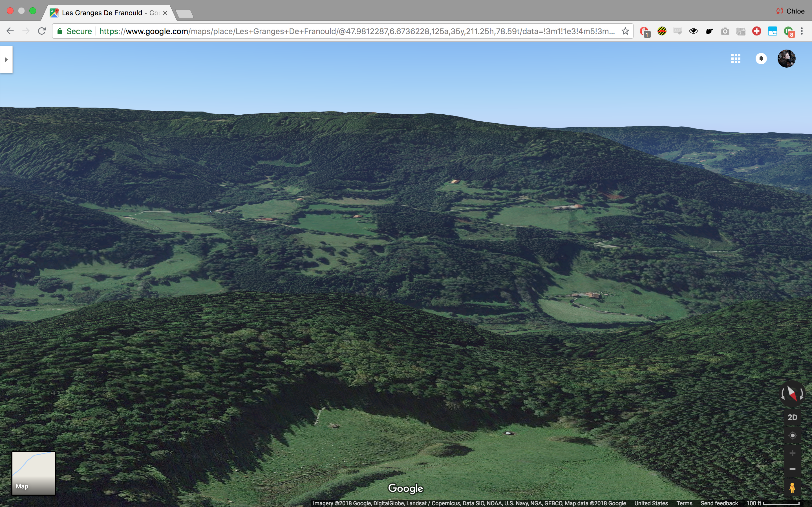Open Google notifications bell
Viewport: 812px width, 507px height.
pyautogui.click(x=761, y=59)
